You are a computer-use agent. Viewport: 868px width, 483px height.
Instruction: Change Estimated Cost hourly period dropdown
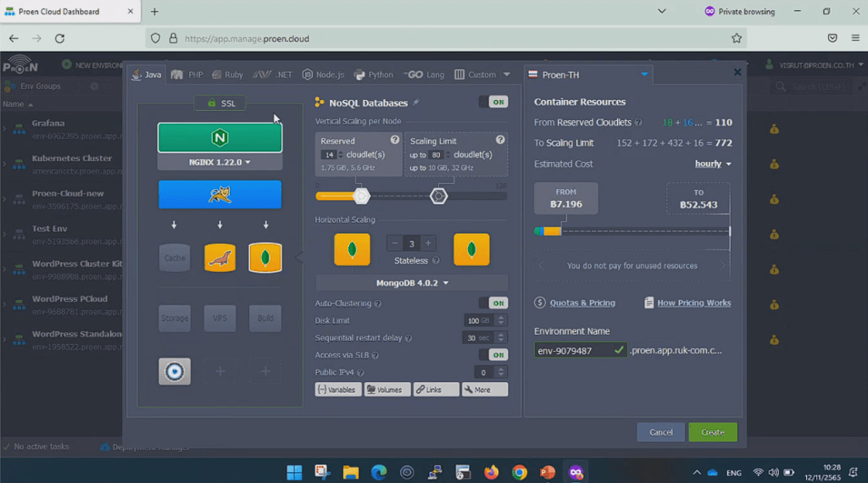[713, 164]
